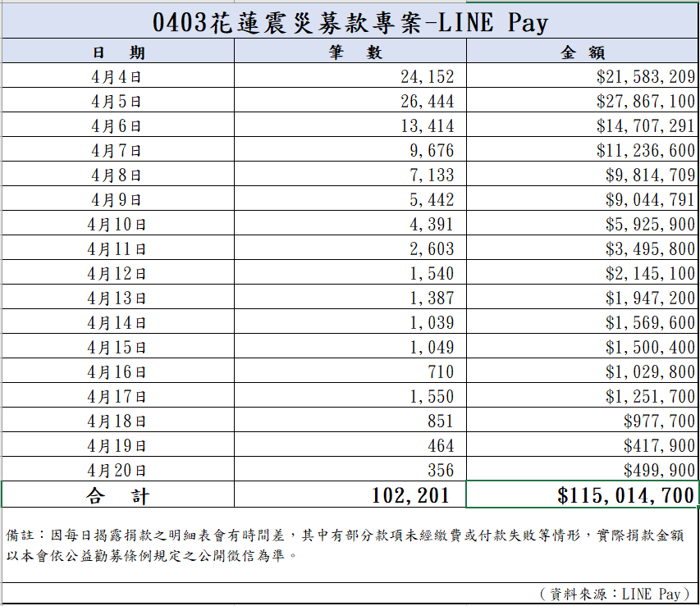Select the count cell 4,391
Screen dimensions: 700x606
pyautogui.click(x=350, y=223)
